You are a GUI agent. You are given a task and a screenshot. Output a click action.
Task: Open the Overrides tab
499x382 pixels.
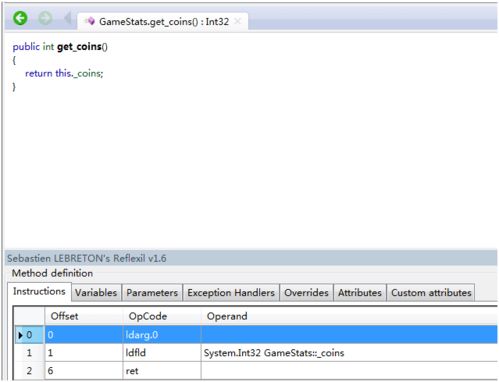pos(306,293)
